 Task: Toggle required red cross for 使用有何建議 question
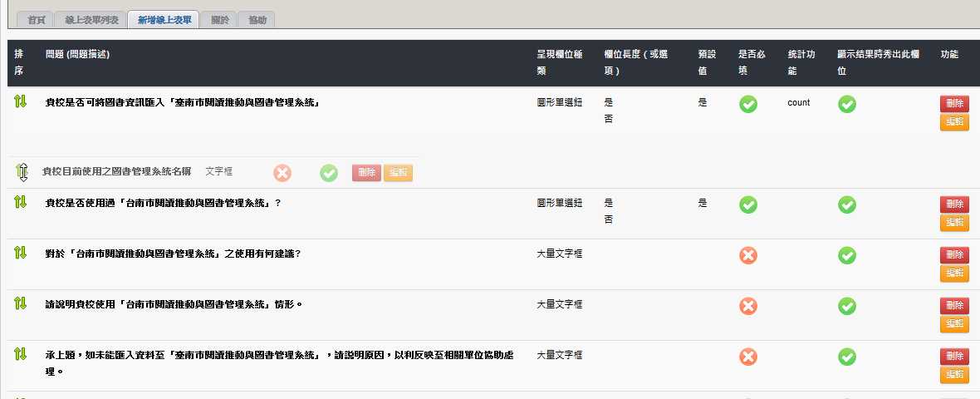point(748,255)
